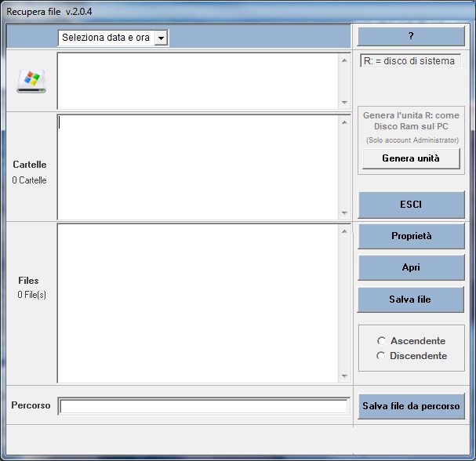Image resolution: width=476 pixels, height=461 pixels.
Task: Click down arrow of Files list scrollbar
Action: 344,376
